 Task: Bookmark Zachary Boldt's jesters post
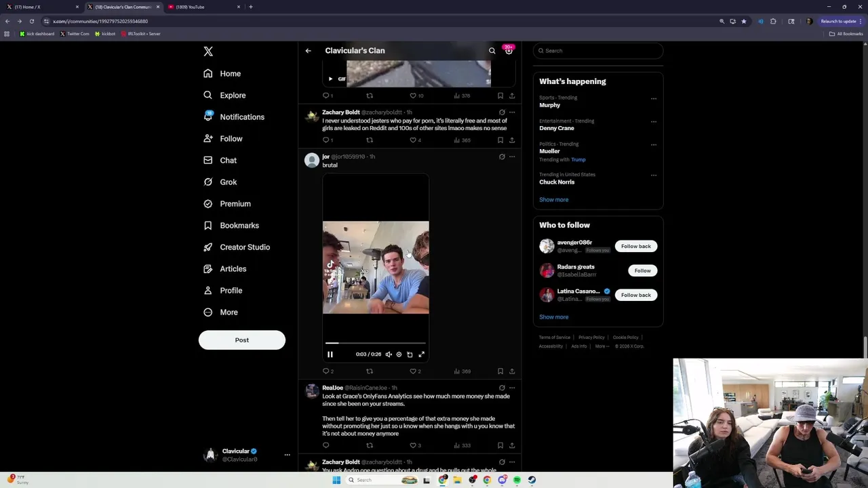tap(500, 140)
